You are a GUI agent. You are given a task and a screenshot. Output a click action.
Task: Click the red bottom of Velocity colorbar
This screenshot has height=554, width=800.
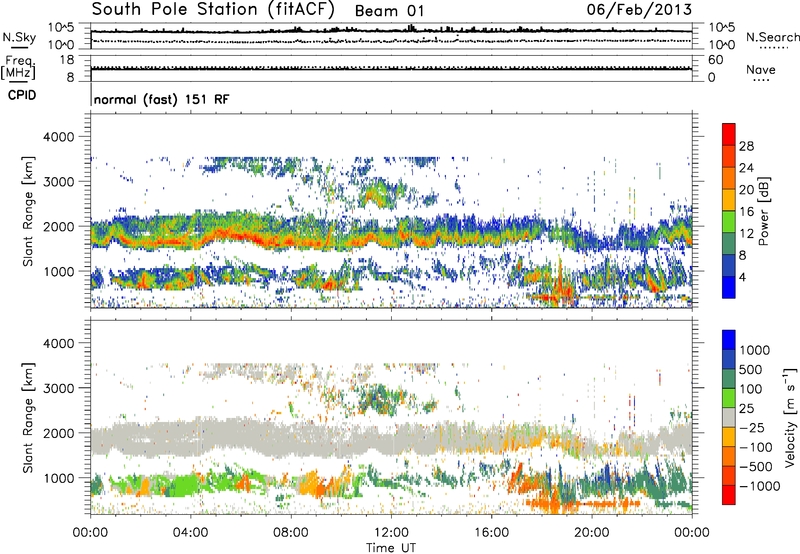click(x=729, y=495)
